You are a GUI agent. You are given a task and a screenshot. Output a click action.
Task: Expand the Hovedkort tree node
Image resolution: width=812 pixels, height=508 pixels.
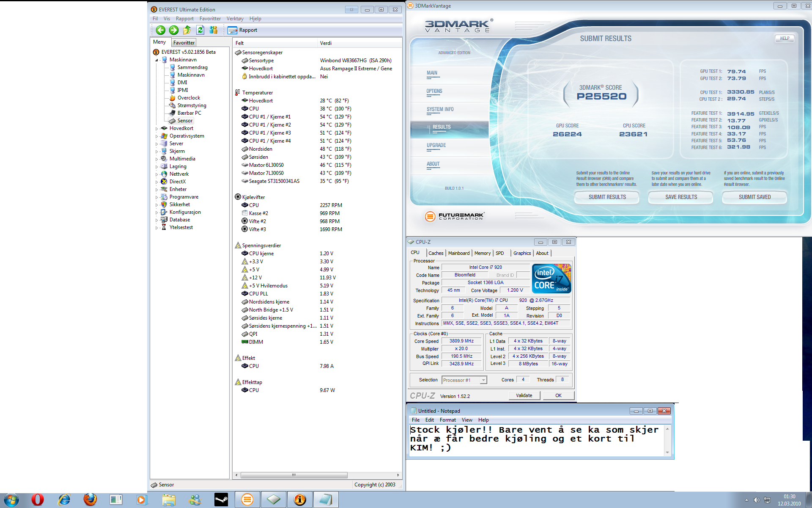tap(156, 129)
